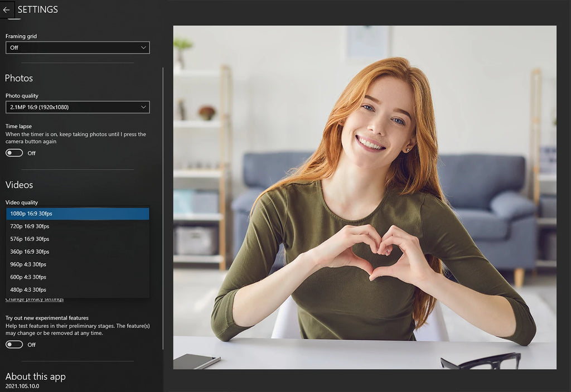Click the camera preview image
The image size is (571, 392).
pos(365,197)
